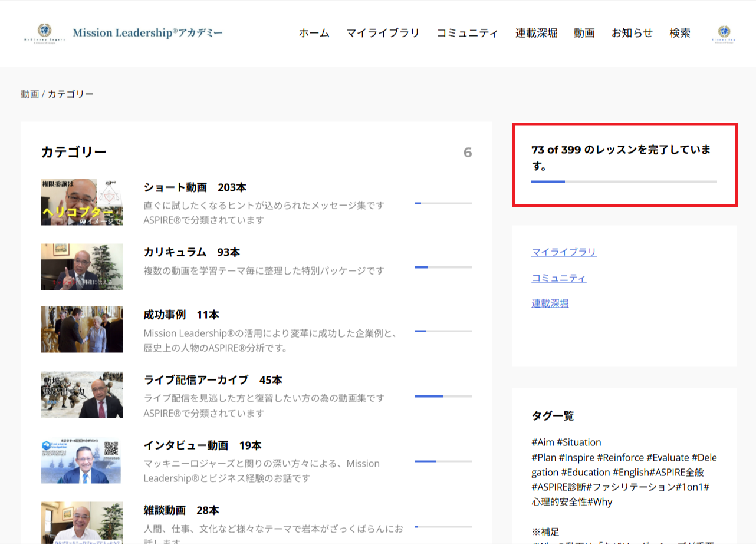Viewport: 756px width, 545px height.
Task: Click the ライブ配信アーカイブ thumbnail
Action: (82, 395)
